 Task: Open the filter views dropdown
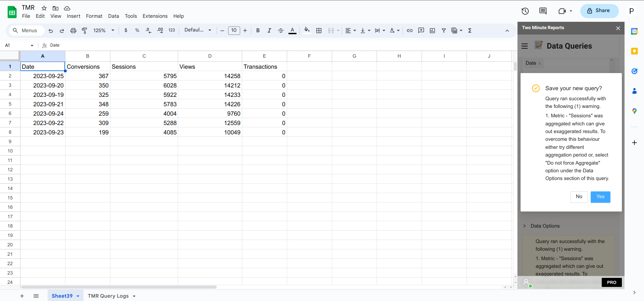coord(457,31)
